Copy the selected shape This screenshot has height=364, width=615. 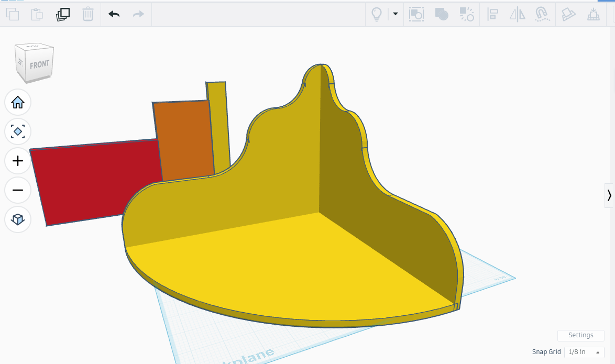(x=13, y=14)
